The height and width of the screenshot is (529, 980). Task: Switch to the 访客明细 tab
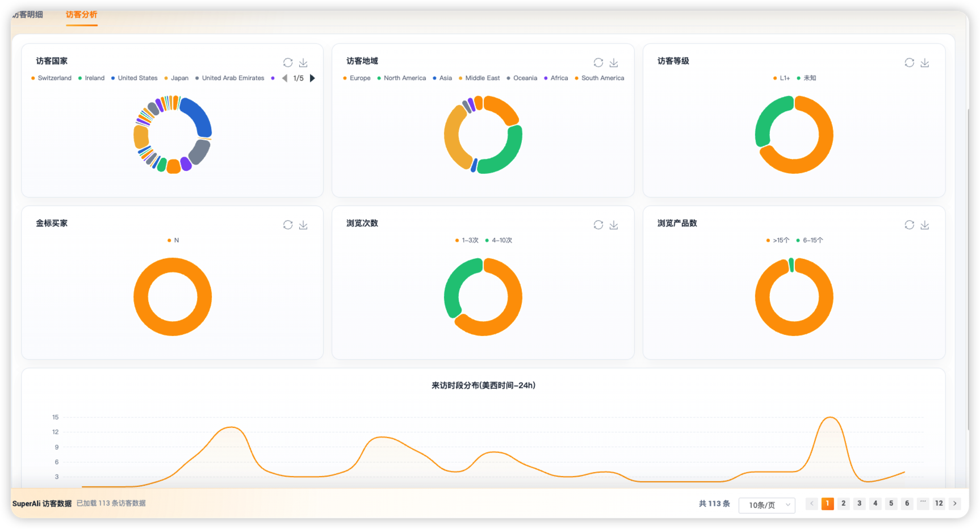28,15
